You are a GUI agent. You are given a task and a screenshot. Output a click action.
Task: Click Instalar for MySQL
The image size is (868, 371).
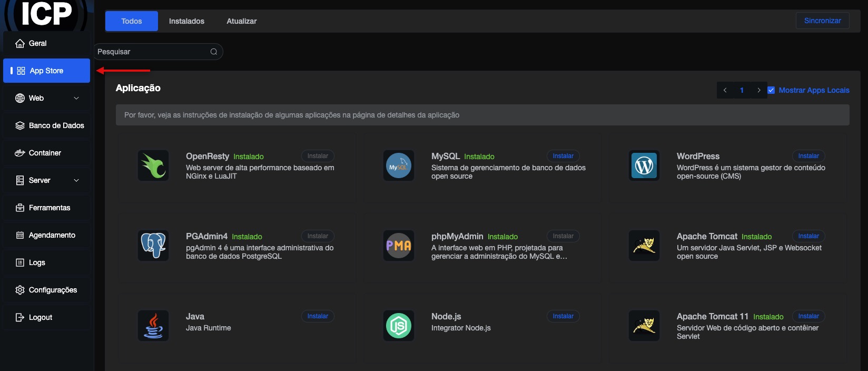point(563,156)
